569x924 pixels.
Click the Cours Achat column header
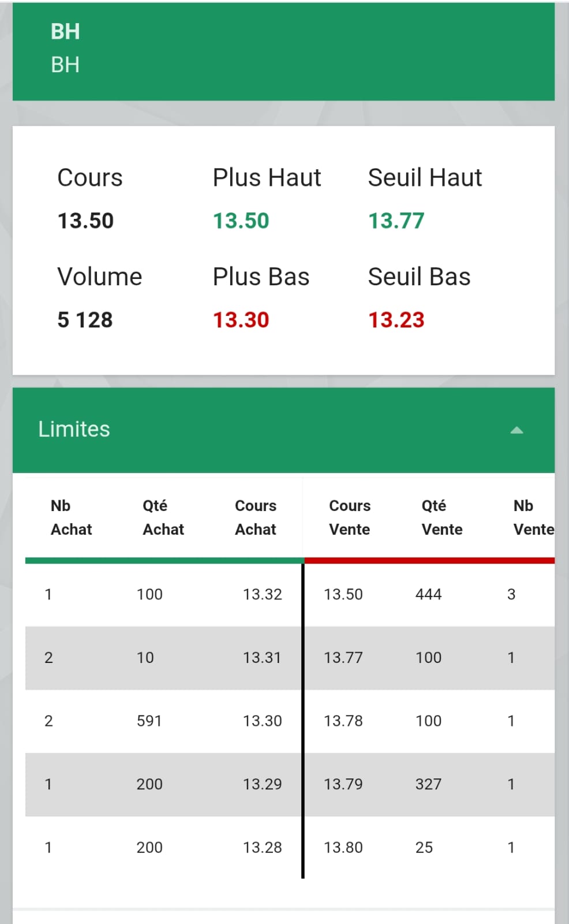pyautogui.click(x=256, y=517)
